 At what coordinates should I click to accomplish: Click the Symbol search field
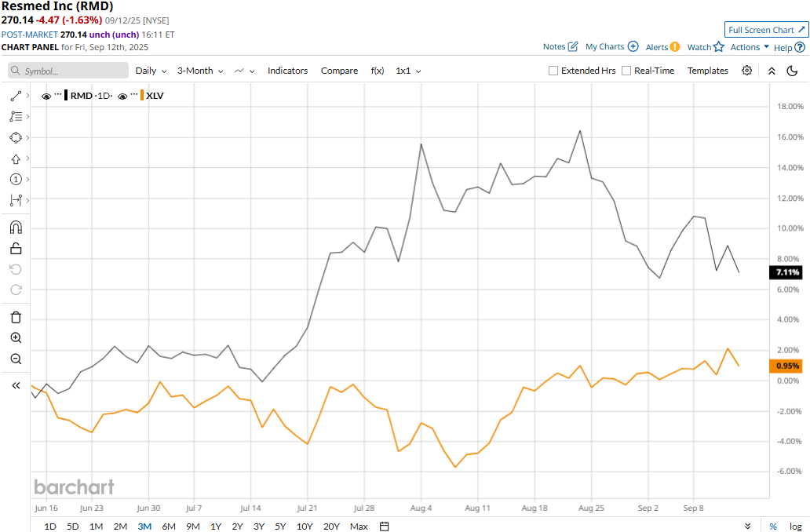68,71
